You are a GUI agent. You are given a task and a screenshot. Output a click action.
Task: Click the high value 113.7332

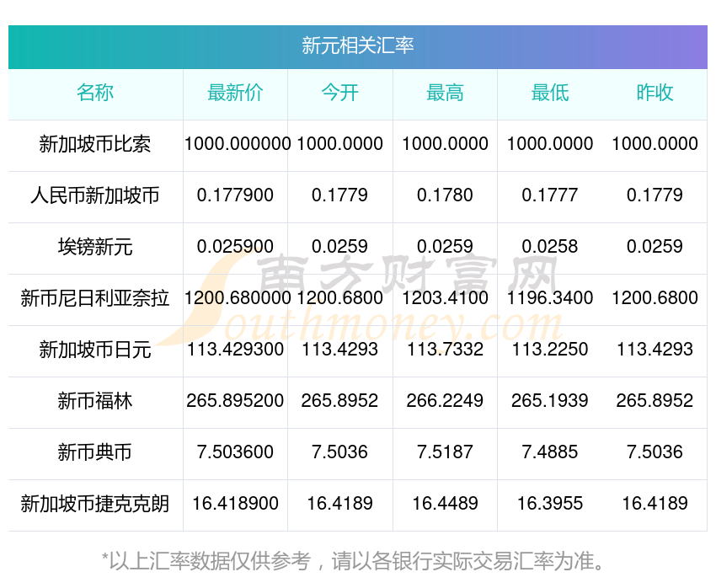coord(445,350)
